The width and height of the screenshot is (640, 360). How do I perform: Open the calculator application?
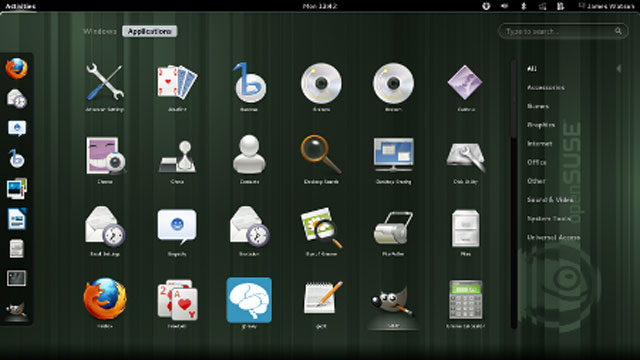coord(465,303)
